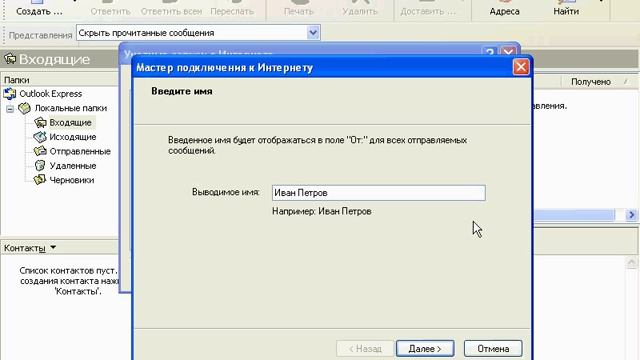Click the Удаленные folder icon

[40, 165]
